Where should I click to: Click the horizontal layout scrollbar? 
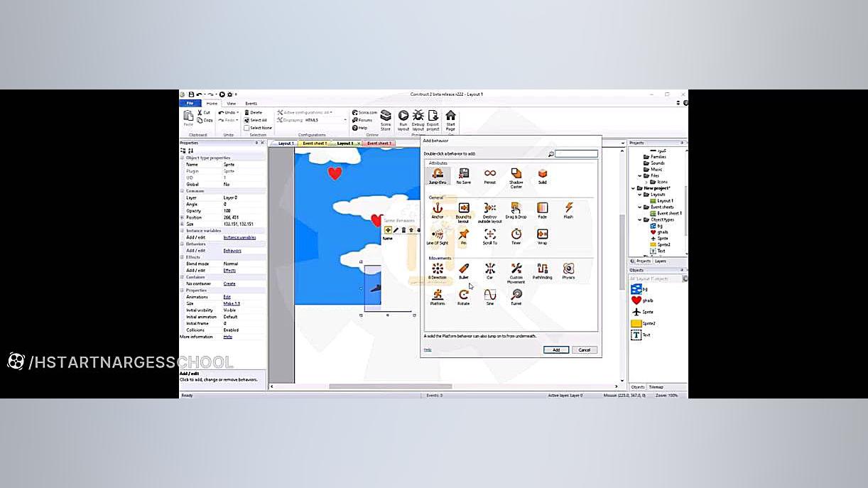point(390,386)
